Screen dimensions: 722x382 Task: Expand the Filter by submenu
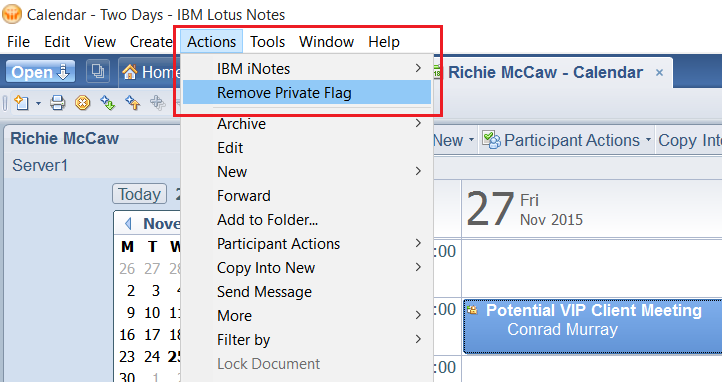[418, 339]
